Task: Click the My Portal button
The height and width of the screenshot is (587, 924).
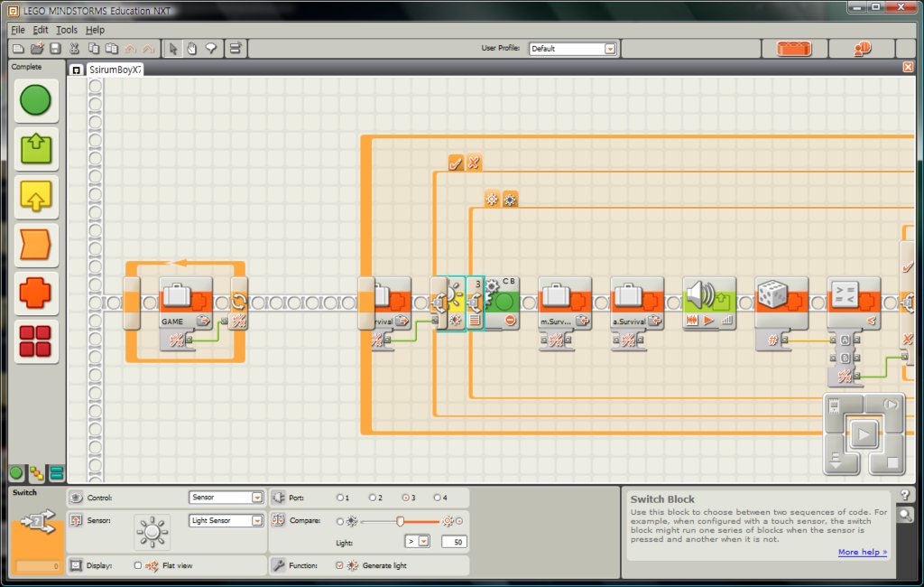Action: coord(862,49)
